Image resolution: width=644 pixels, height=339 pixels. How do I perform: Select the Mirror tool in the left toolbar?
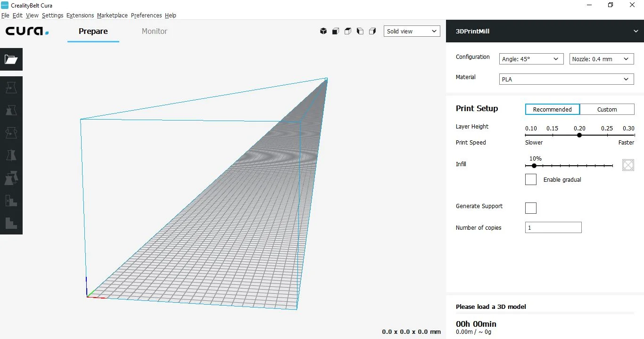coord(11,155)
